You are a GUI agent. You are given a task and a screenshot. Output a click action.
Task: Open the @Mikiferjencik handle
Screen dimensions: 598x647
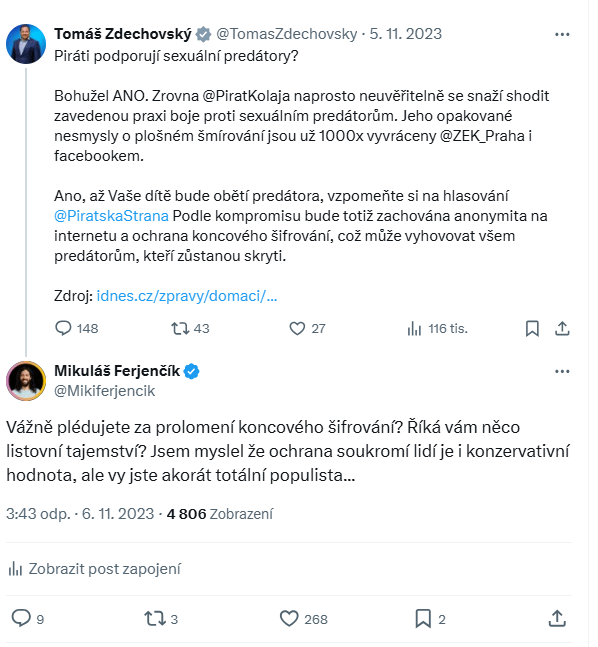pyautogui.click(x=105, y=391)
